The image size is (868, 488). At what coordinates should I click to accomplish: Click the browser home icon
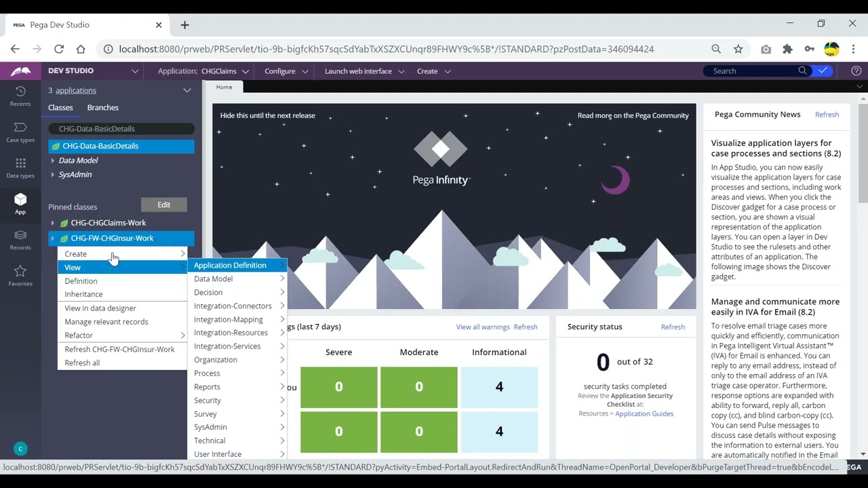pos(81,49)
